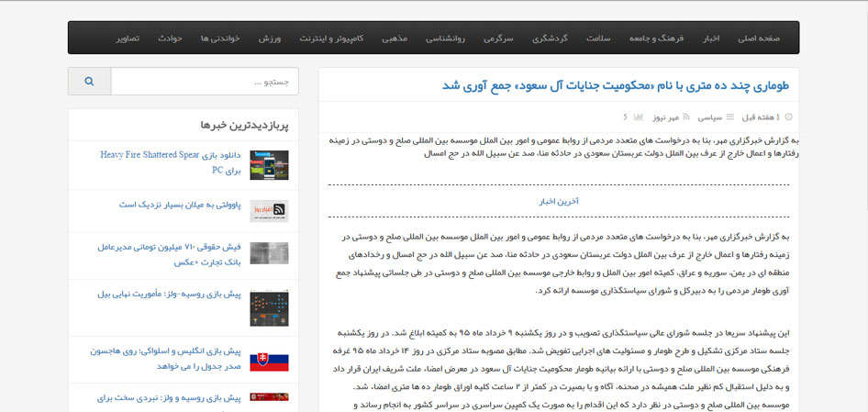
Task: Go to the 'حوادث' section
Action: [x=170, y=39]
